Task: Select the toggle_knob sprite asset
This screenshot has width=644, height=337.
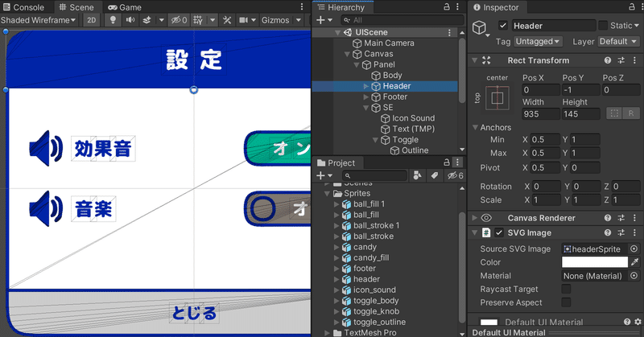Action: [370, 311]
